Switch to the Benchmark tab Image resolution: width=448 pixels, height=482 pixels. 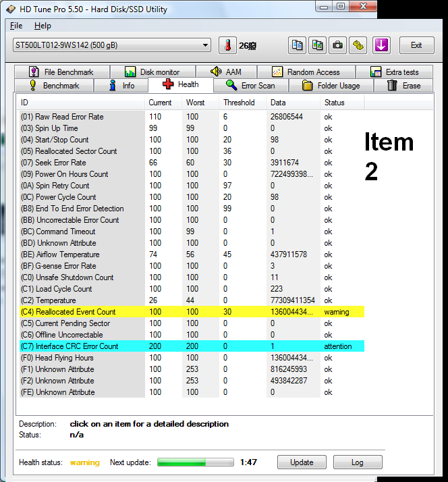(x=54, y=86)
